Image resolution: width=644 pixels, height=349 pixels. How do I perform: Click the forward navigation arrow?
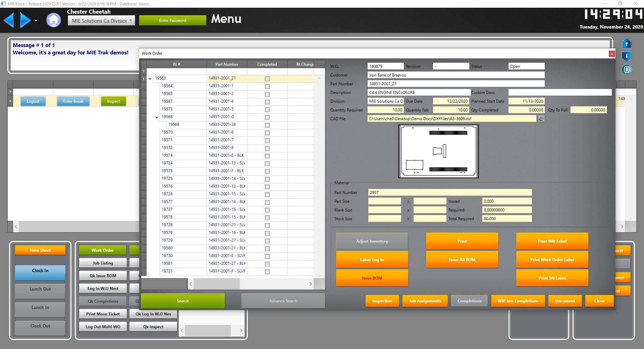click(25, 20)
